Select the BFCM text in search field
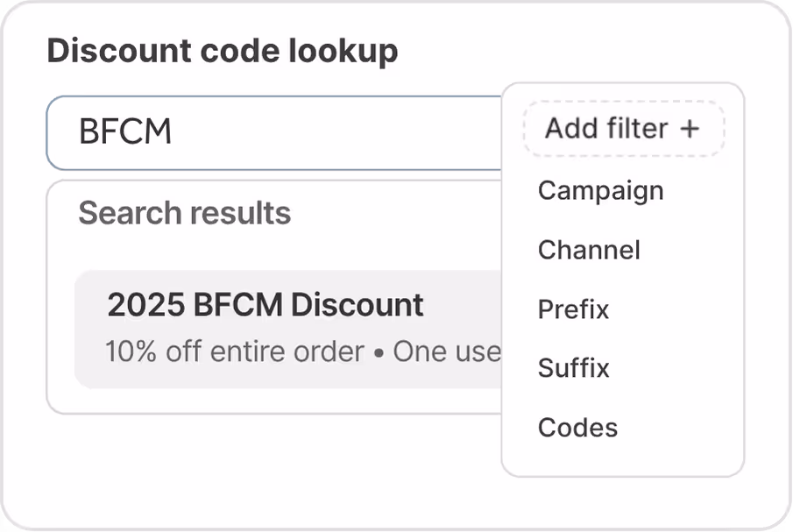The width and height of the screenshot is (793, 532). [x=123, y=131]
